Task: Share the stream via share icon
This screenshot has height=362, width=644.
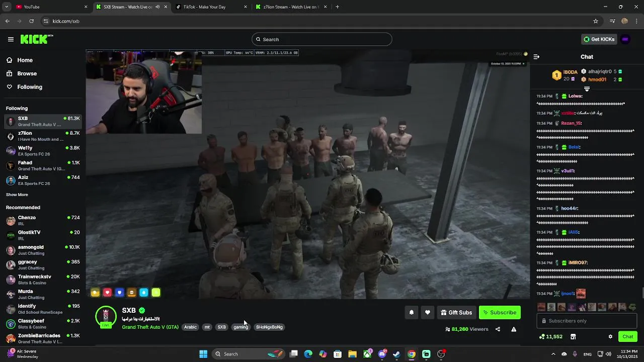Action: coord(498,329)
